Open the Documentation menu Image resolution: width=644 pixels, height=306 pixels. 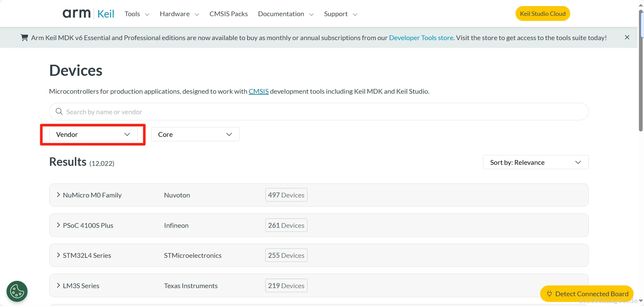(286, 14)
